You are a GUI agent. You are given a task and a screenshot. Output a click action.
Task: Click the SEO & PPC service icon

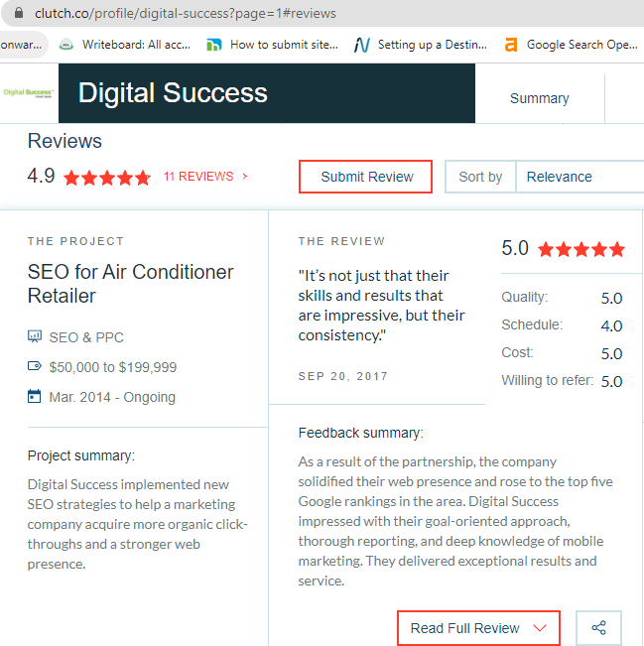click(x=35, y=336)
